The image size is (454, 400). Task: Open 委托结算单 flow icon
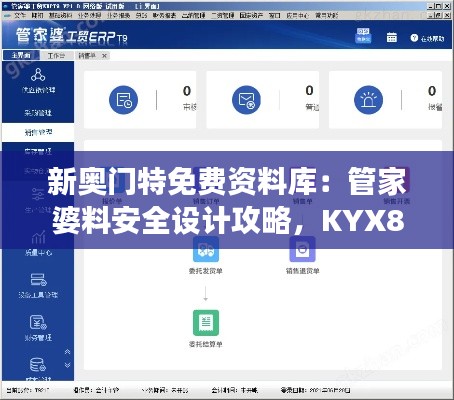click(206, 323)
